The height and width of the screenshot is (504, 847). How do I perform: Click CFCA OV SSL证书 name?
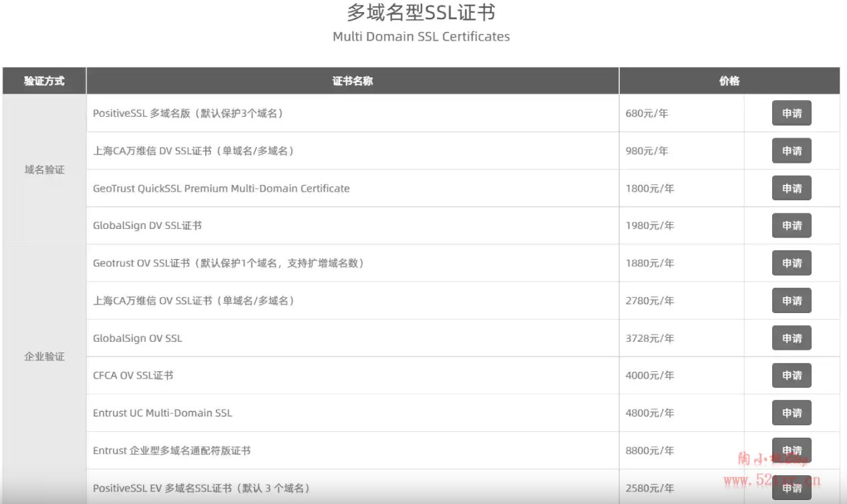click(133, 375)
